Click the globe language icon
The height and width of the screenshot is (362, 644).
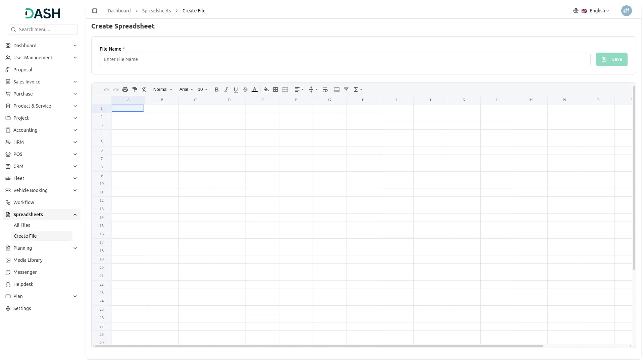(x=576, y=11)
